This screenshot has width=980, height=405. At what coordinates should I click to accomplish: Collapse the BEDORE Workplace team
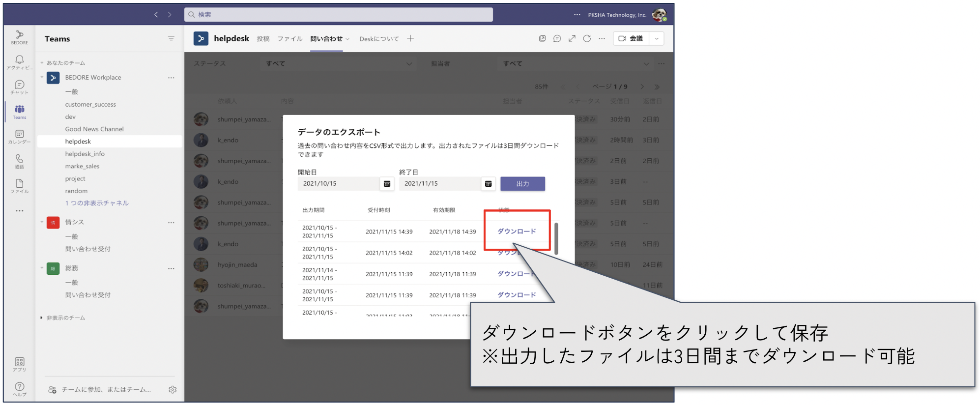coord(42,78)
